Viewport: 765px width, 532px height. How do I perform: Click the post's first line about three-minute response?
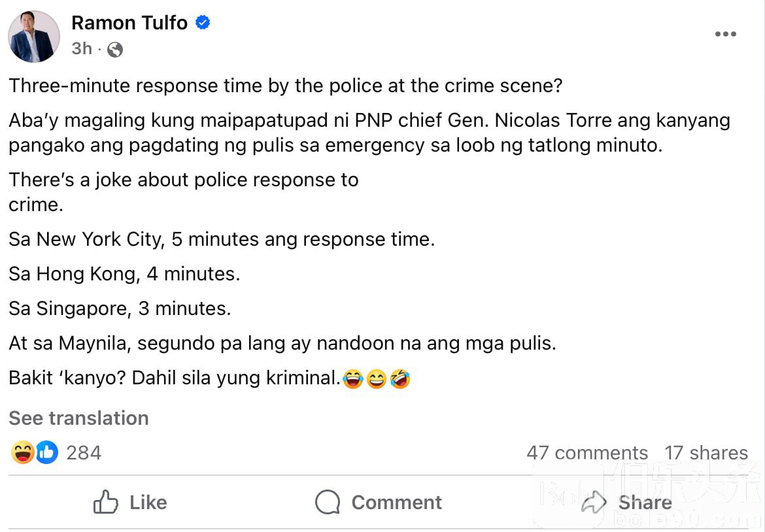tap(286, 86)
